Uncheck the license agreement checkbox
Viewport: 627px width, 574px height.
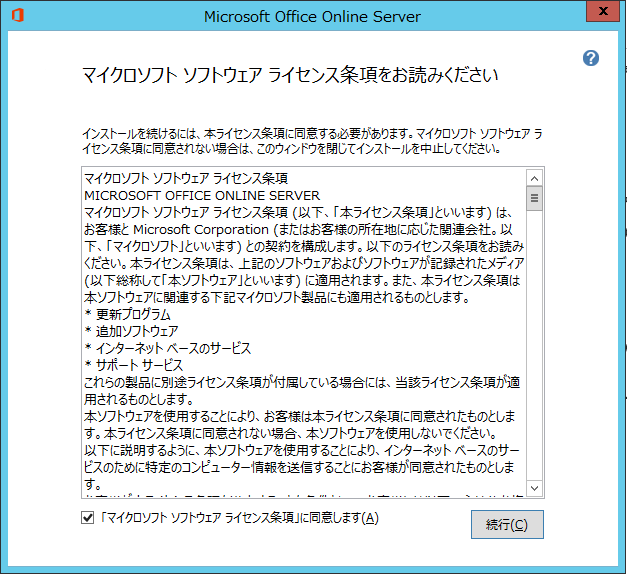click(x=87, y=518)
